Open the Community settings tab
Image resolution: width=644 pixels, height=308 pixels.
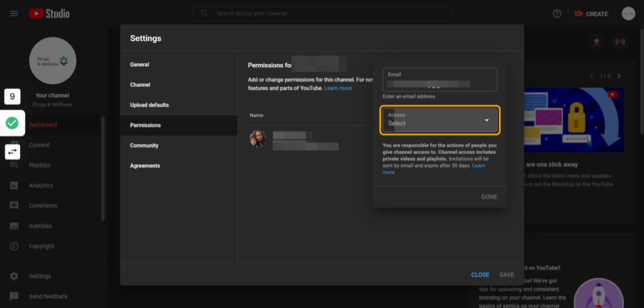point(179,145)
